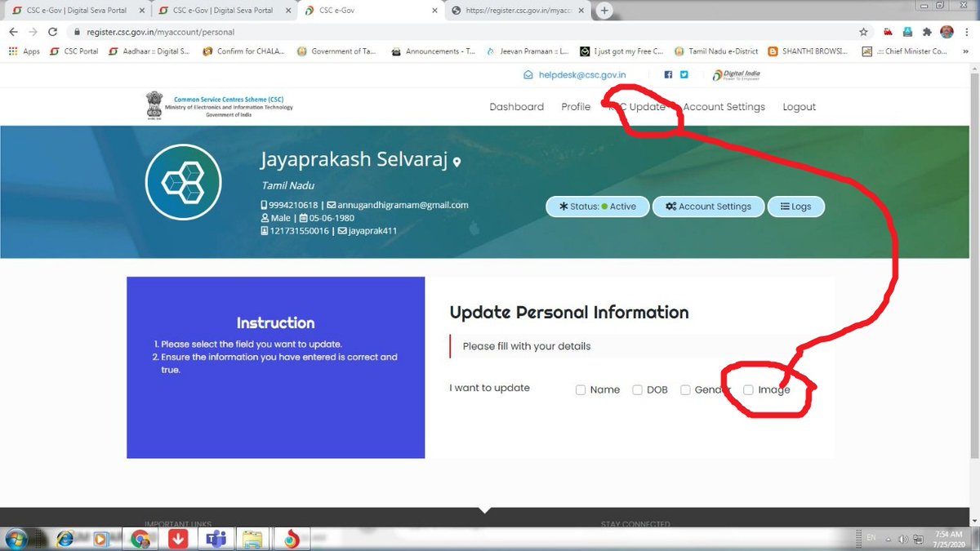This screenshot has width=980, height=551.
Task: Open the I just got my Free C... bookmark
Action: [621, 51]
